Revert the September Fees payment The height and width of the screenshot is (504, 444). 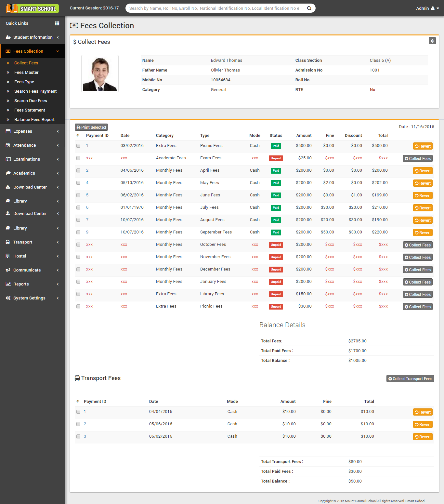[423, 232]
